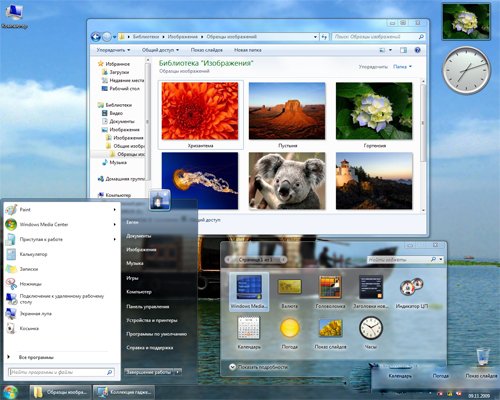Select Библиотеки in navigation pane

(115, 105)
